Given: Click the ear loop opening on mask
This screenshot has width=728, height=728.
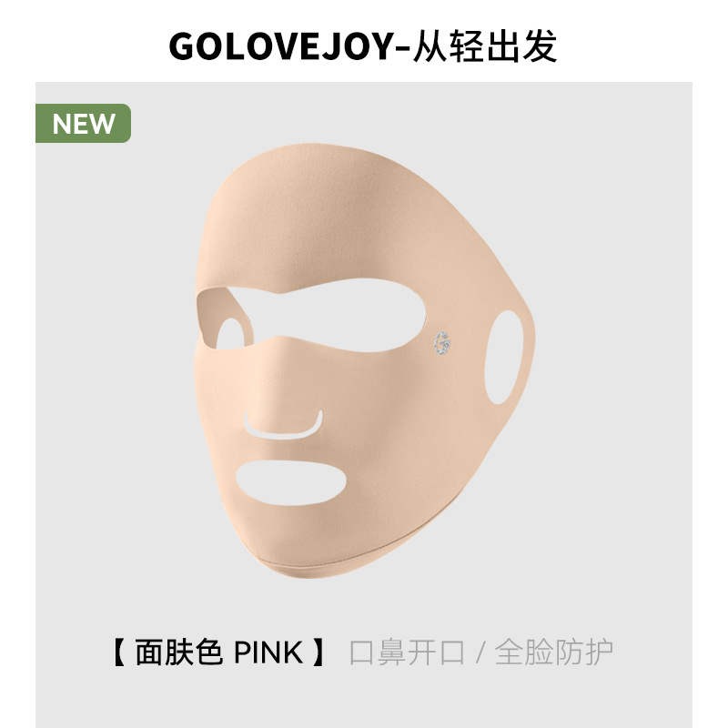Looking at the screenshot, I should coord(504,357).
